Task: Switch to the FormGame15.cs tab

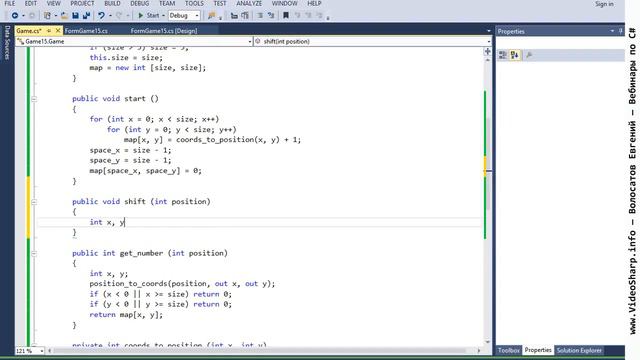Action: (x=86, y=31)
